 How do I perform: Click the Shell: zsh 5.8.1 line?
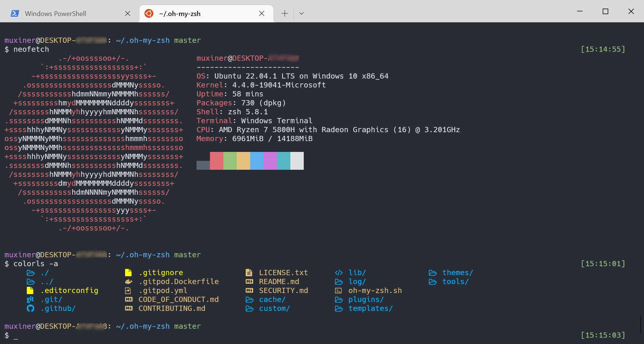click(x=232, y=112)
